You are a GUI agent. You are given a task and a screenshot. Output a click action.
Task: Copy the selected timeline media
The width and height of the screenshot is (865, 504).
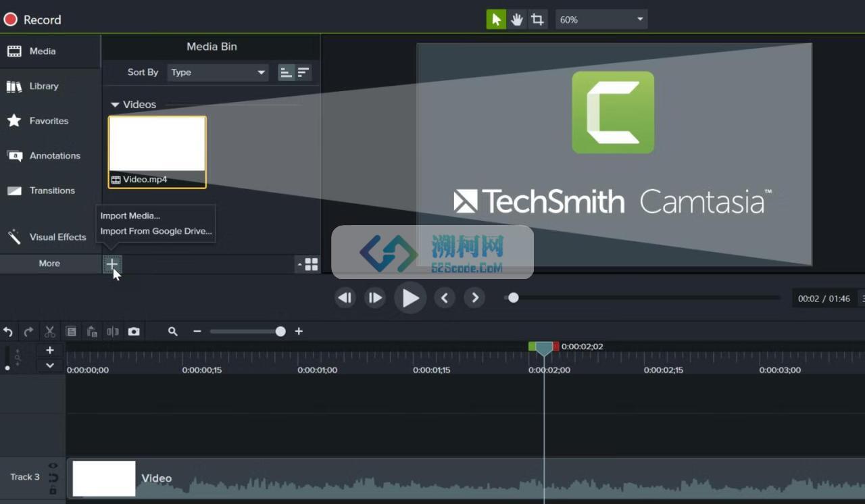(71, 332)
